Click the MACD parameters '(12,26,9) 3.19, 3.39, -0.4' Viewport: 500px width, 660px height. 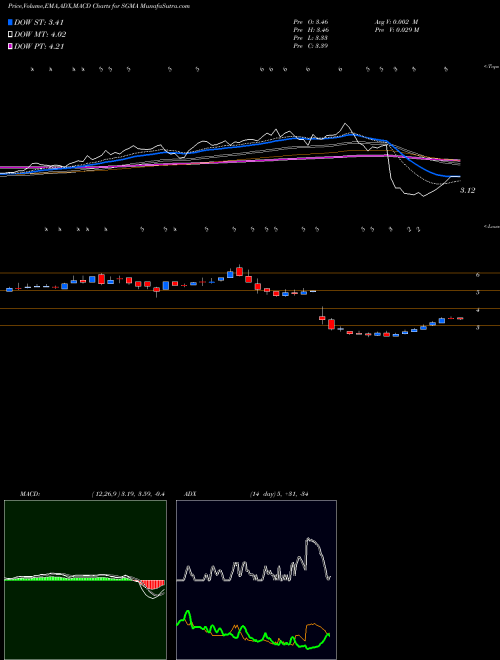tap(128, 494)
